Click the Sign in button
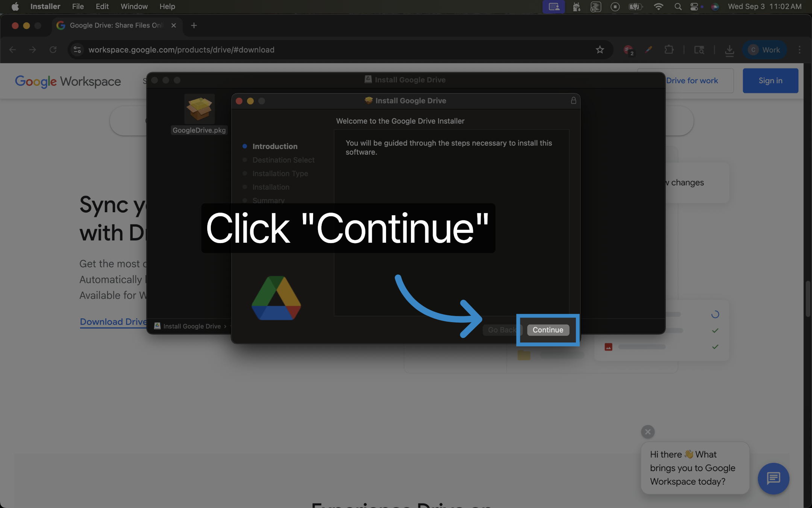 coord(770,81)
